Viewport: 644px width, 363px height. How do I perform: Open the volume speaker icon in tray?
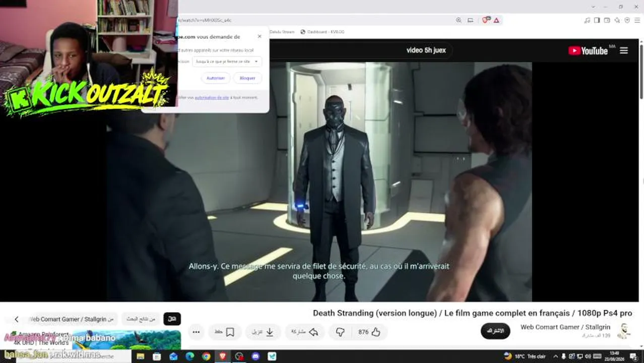click(588, 356)
